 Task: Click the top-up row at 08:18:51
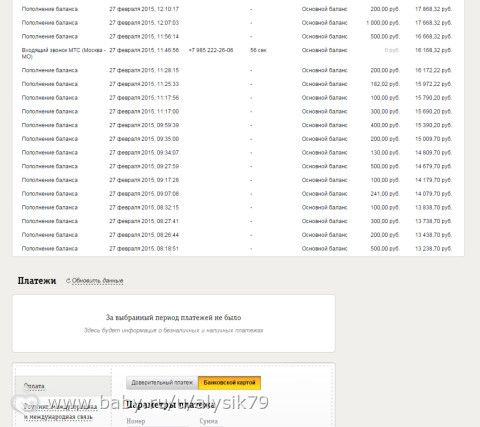coord(238,249)
